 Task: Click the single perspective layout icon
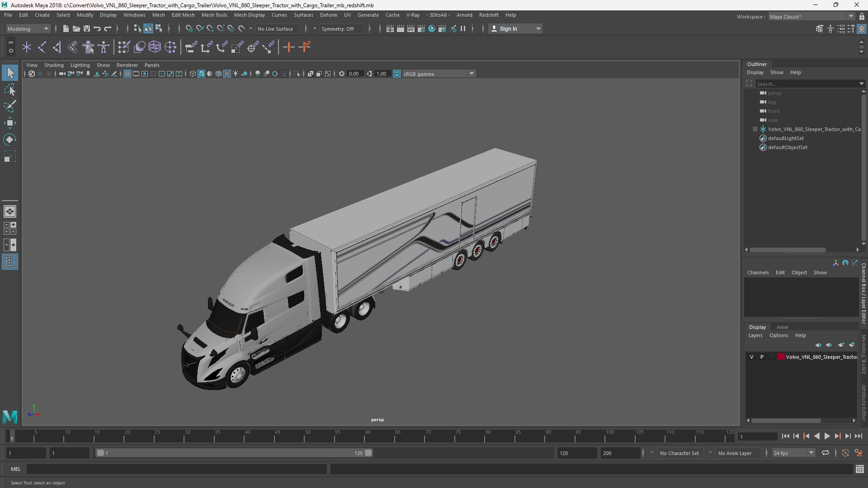click(10, 211)
